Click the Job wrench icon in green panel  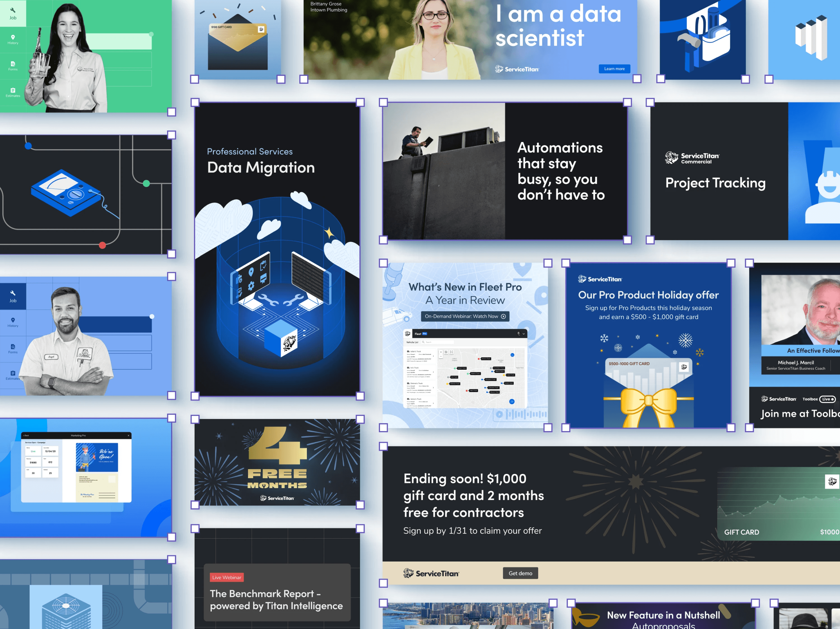point(13,10)
